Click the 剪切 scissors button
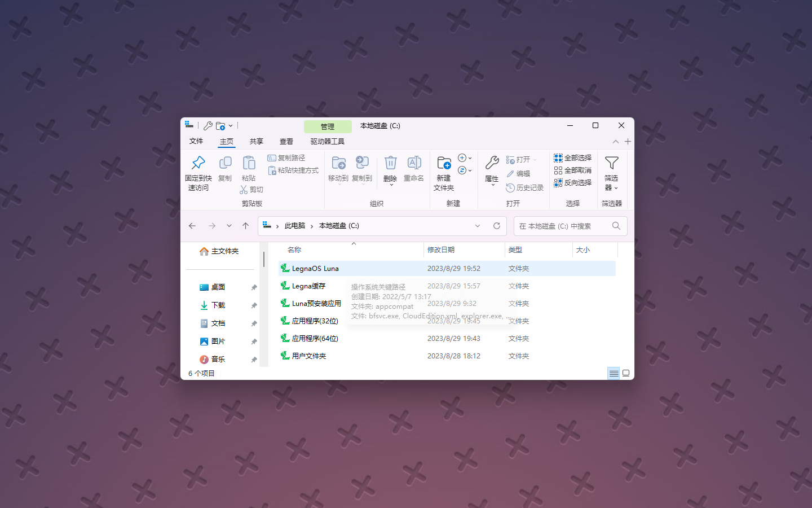812x508 pixels. coord(251,190)
